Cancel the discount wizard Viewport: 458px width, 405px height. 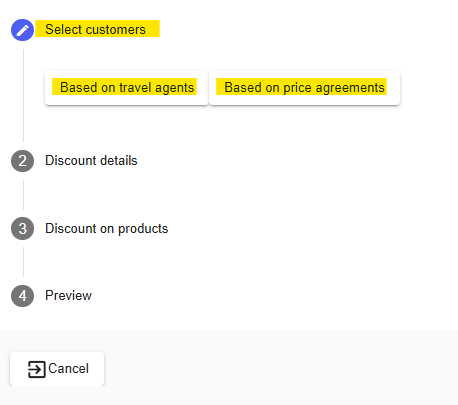click(57, 369)
